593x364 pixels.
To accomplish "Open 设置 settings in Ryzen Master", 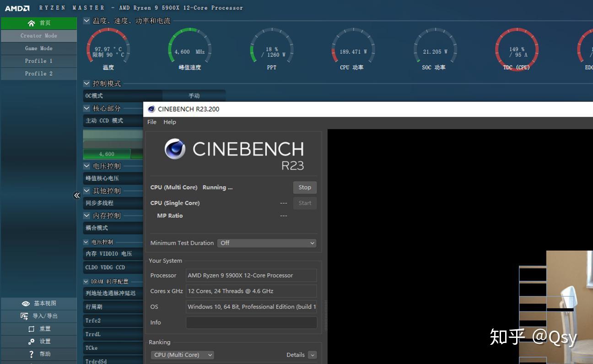I will [39, 342].
